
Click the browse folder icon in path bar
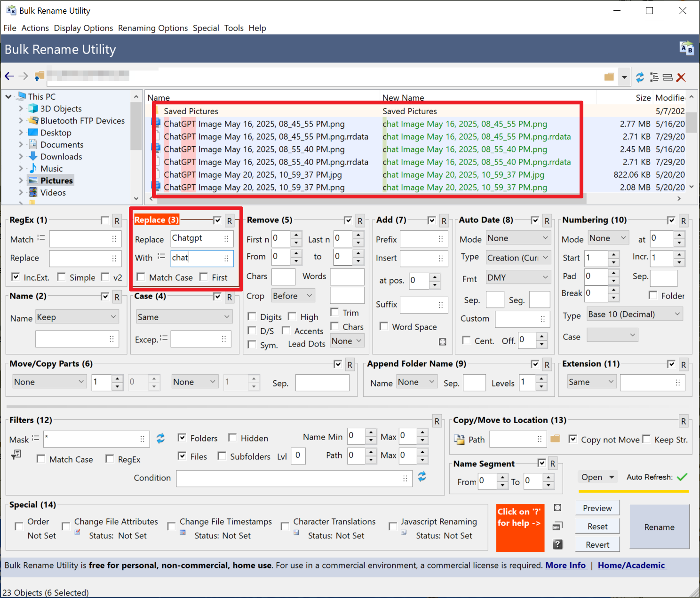609,77
